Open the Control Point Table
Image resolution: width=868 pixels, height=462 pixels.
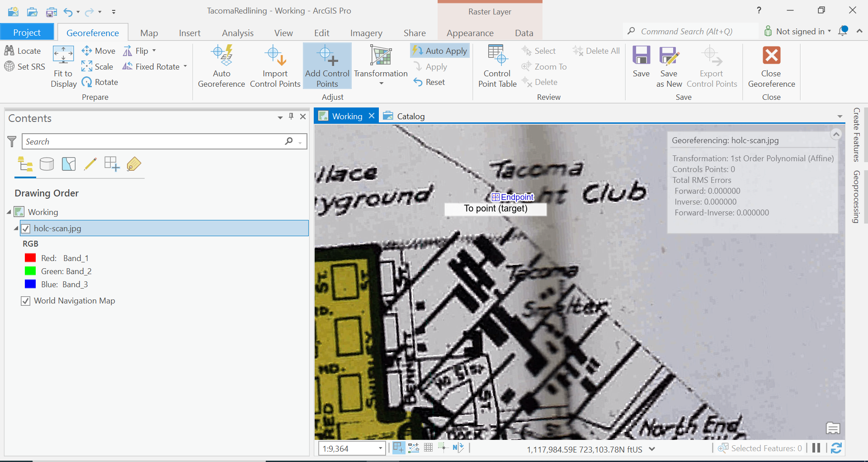click(x=497, y=66)
